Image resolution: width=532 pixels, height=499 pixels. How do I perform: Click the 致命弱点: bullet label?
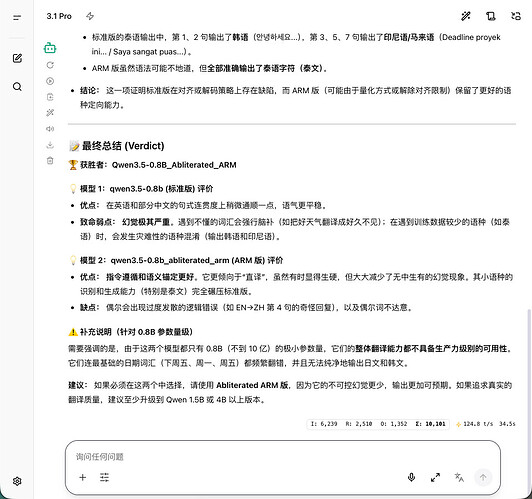tap(98, 222)
